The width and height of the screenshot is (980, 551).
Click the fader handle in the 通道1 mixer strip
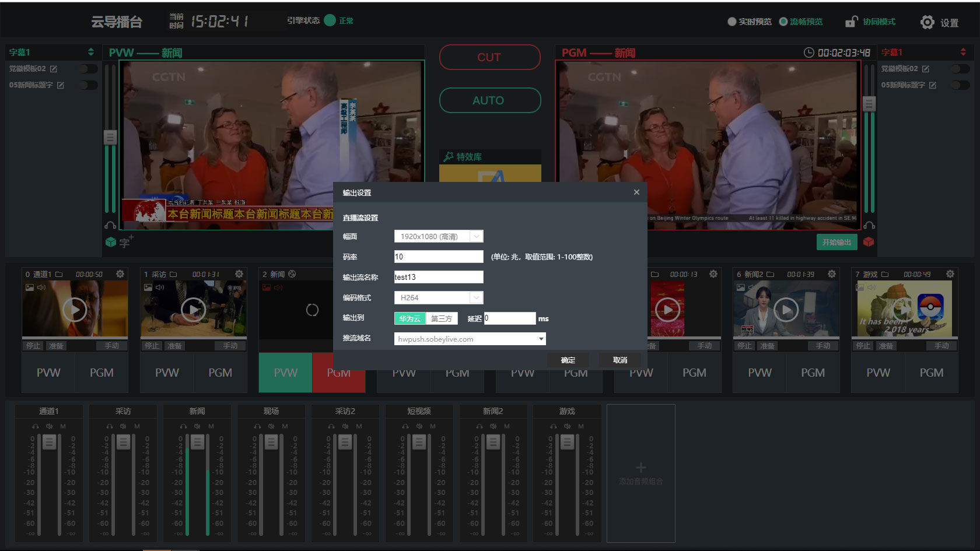click(x=50, y=442)
